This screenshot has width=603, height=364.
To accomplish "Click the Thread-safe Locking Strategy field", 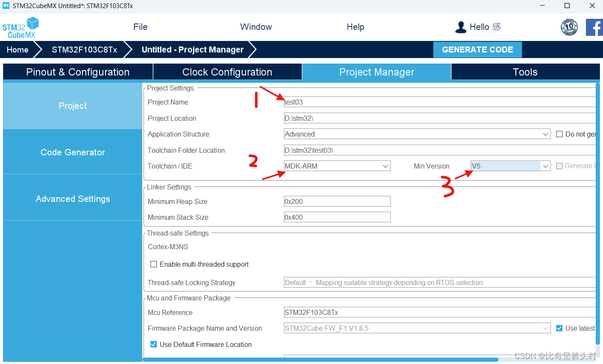I will coord(440,282).
